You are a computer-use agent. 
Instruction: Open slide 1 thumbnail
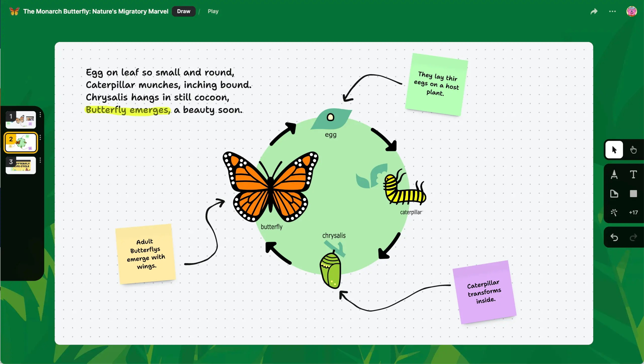[21, 120]
